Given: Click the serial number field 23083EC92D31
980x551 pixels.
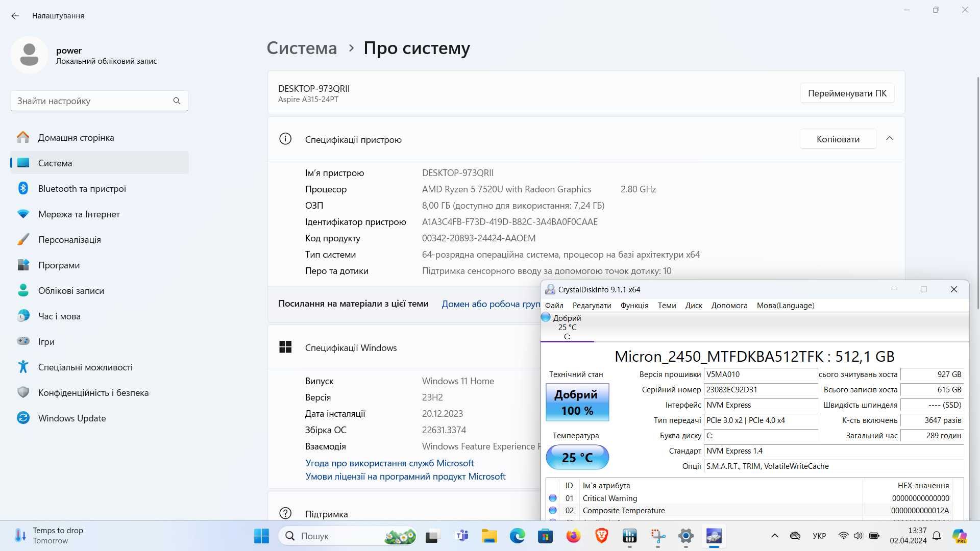Looking at the screenshot, I should click(x=761, y=390).
